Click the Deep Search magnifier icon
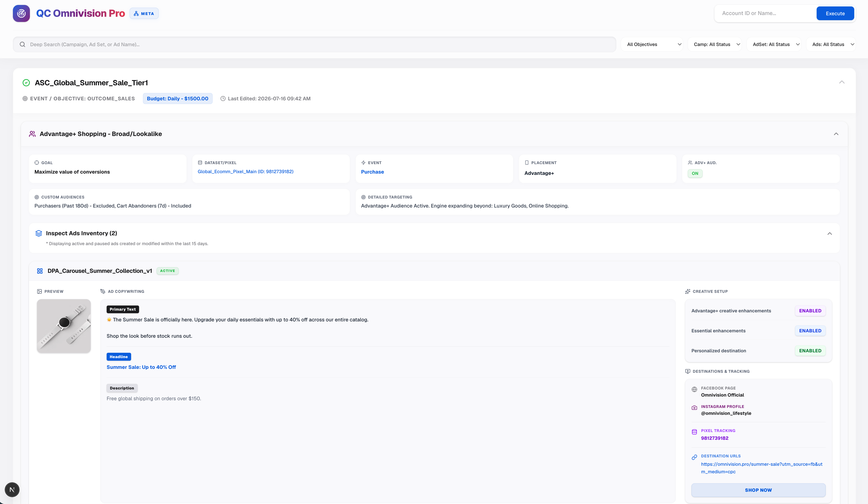 [22, 44]
